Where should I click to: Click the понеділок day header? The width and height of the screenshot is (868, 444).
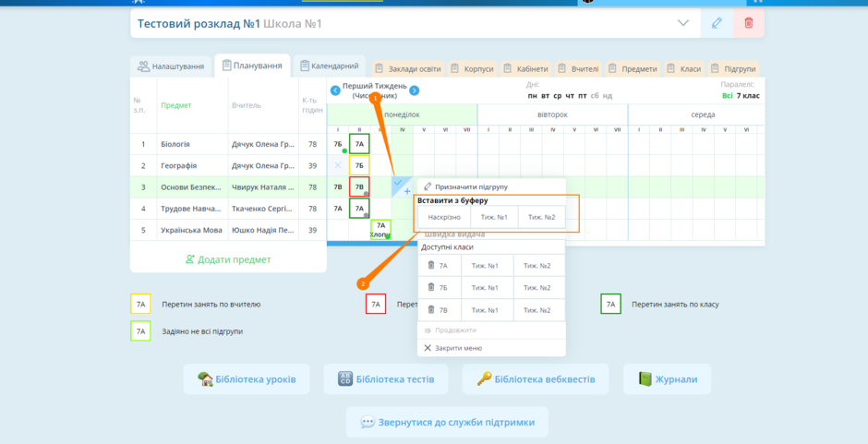(402, 114)
